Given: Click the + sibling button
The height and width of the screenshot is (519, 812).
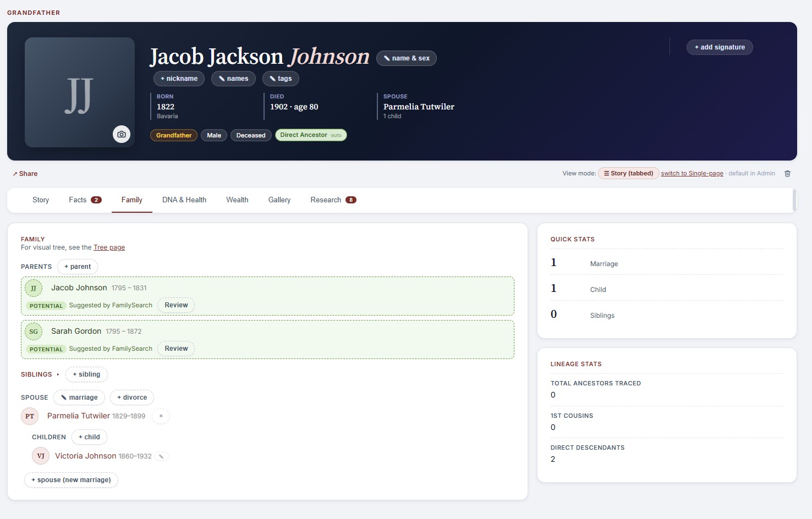Looking at the screenshot, I should pyautogui.click(x=86, y=374).
